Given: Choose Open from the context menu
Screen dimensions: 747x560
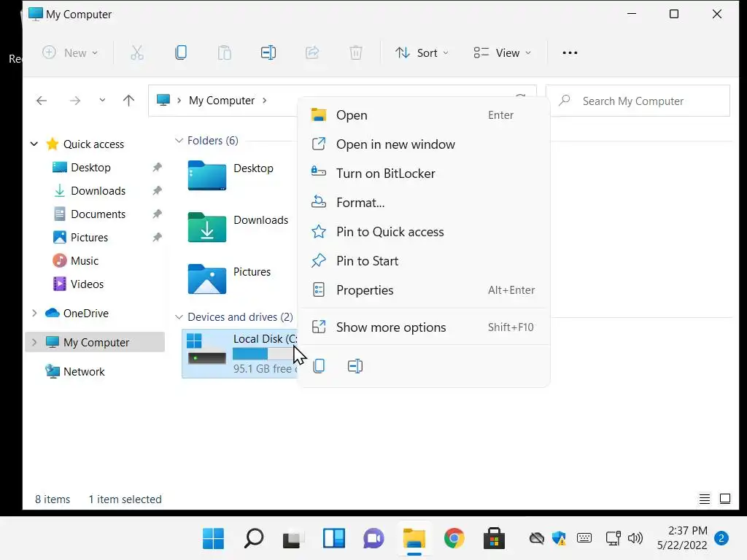Looking at the screenshot, I should [424, 115].
